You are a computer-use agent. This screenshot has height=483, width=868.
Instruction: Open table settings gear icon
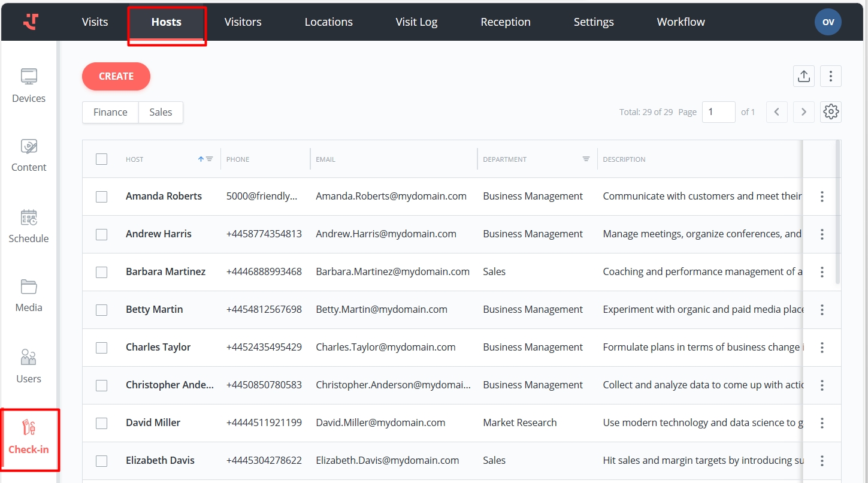coord(830,112)
